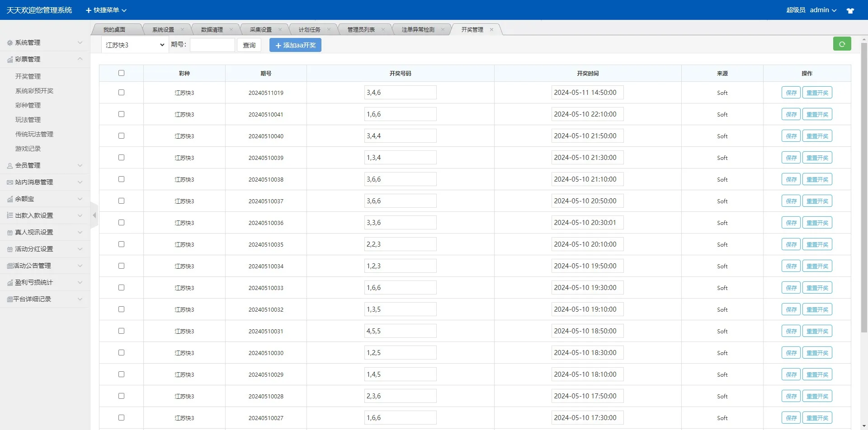Screen dimensions: 868x430
Task: Click the shopping bag icon in top bar
Action: [x=851, y=10]
